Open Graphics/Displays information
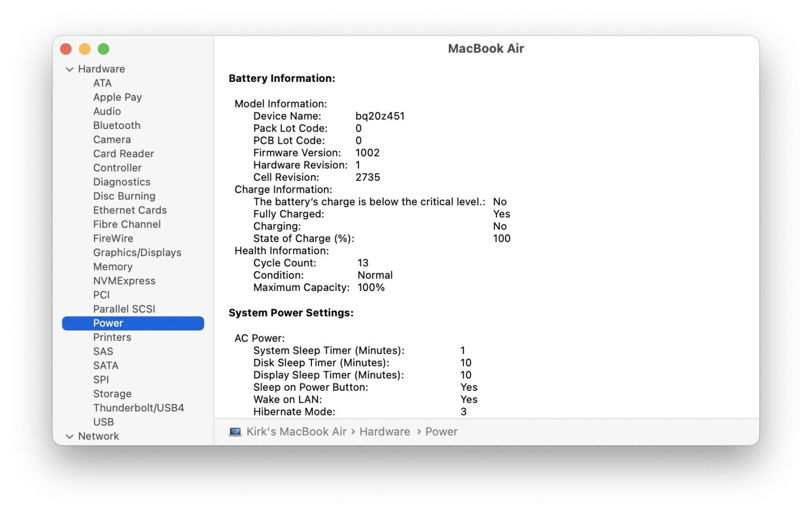Screen dimensions: 812x515 (137, 252)
